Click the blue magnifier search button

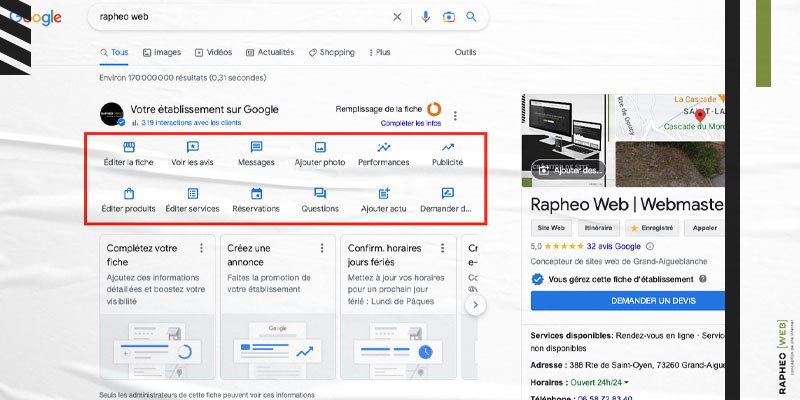pyautogui.click(x=471, y=17)
